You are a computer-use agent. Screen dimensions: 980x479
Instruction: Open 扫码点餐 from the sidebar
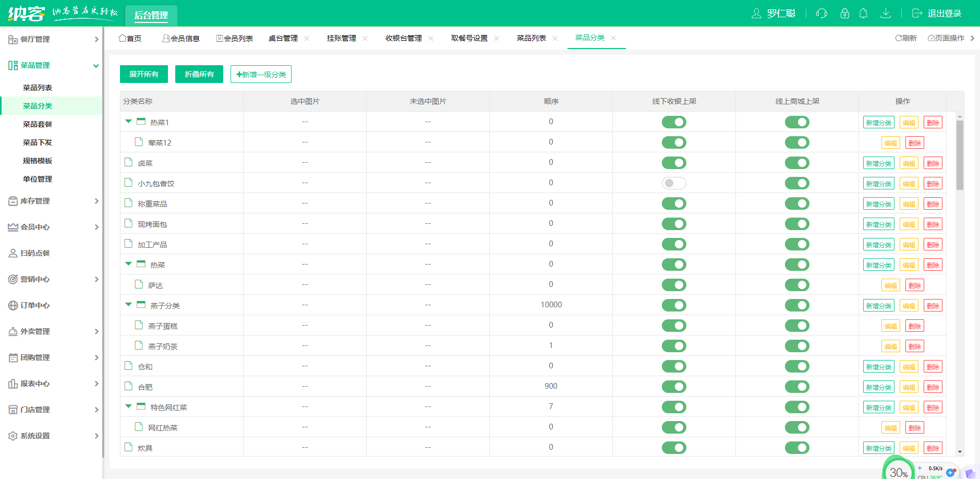click(x=35, y=253)
